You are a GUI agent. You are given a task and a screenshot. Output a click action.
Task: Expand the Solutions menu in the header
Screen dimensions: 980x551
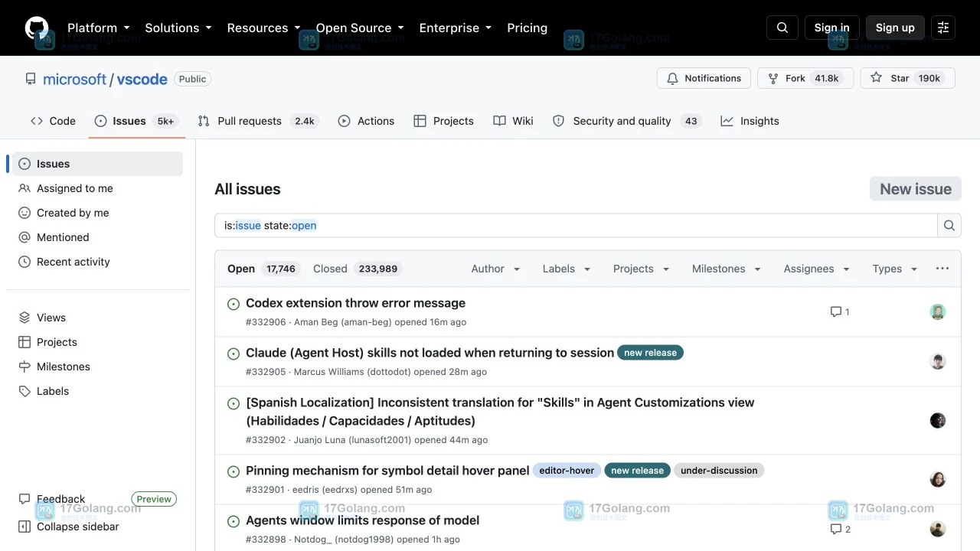(x=178, y=28)
